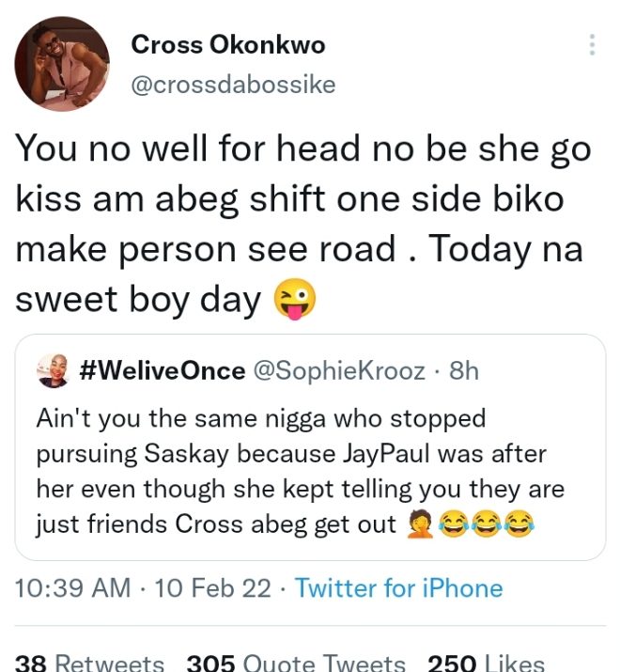
Task: View the 305 Quote Tweets
Action: pos(296,663)
